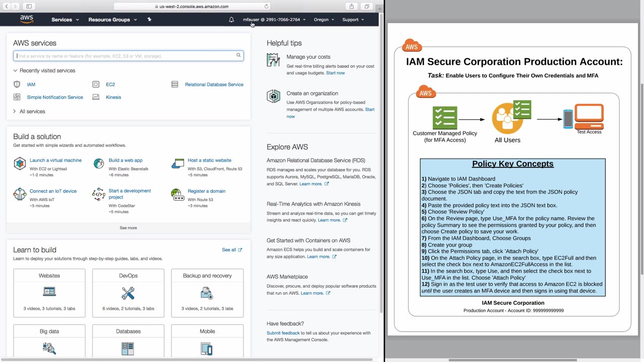Click the Connect an IoT device icon
Image resolution: width=644 pixels, height=362 pixels.
pyautogui.click(x=20, y=194)
